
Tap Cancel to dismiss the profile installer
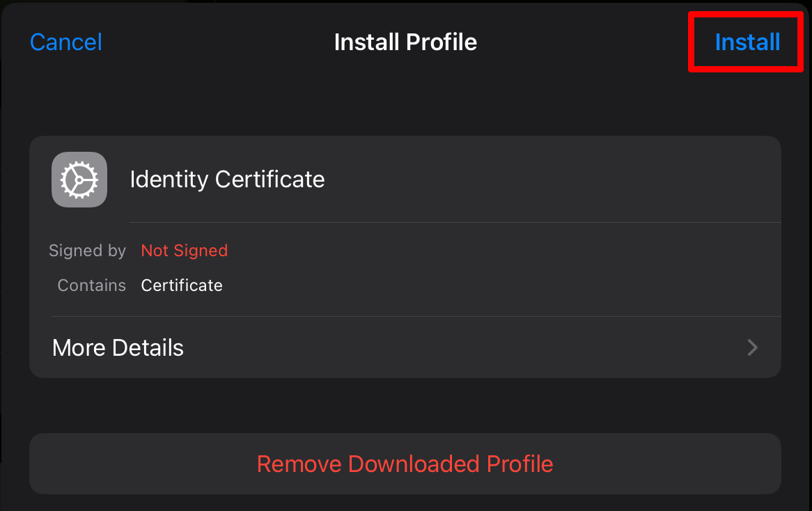65,42
